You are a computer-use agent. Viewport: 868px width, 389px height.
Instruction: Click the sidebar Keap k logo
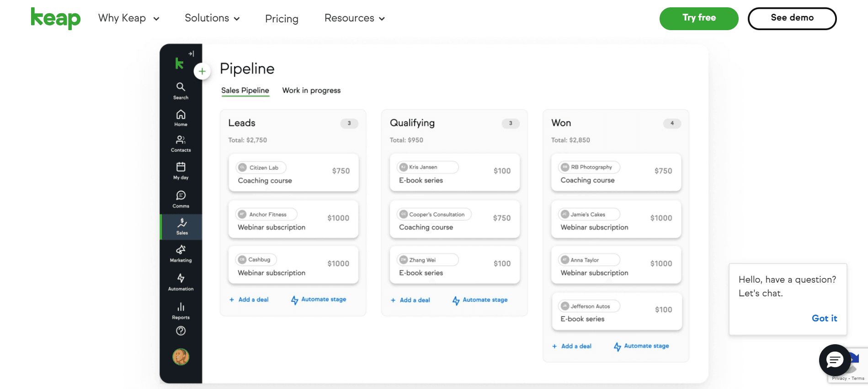[179, 63]
